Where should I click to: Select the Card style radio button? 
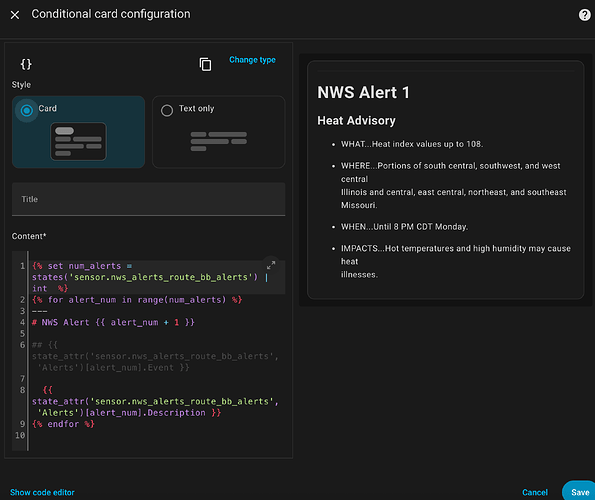[27, 110]
